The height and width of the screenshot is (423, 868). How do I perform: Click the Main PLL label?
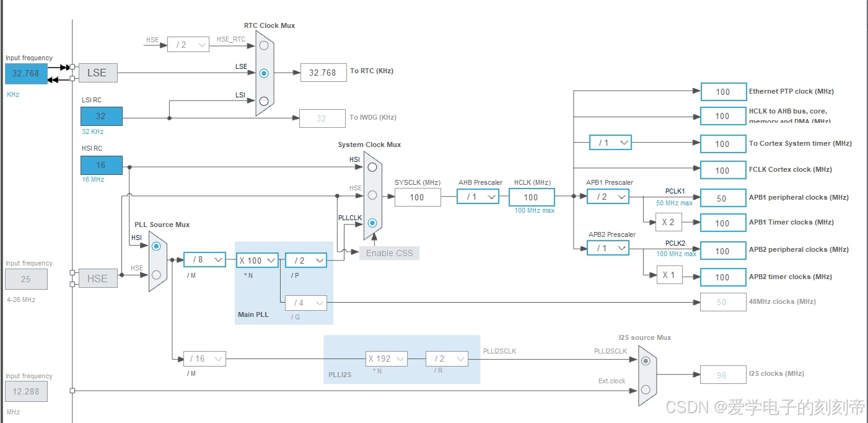point(253,314)
